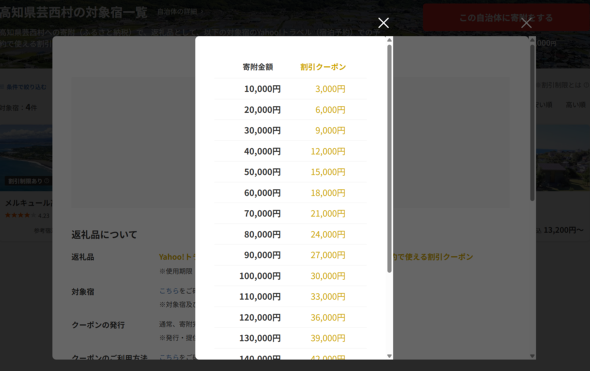590x371 pixels.
Task: Click the 割引クーポン column header
Action: pyautogui.click(x=323, y=67)
